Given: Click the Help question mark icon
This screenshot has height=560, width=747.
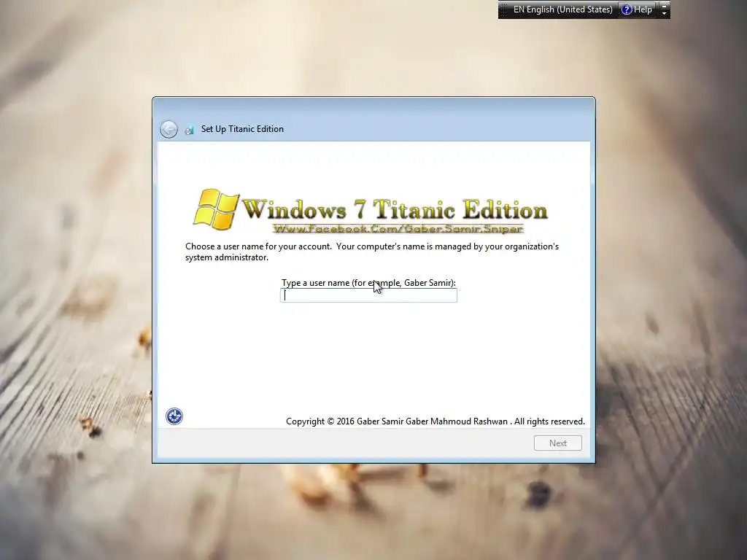Looking at the screenshot, I should click(627, 9).
